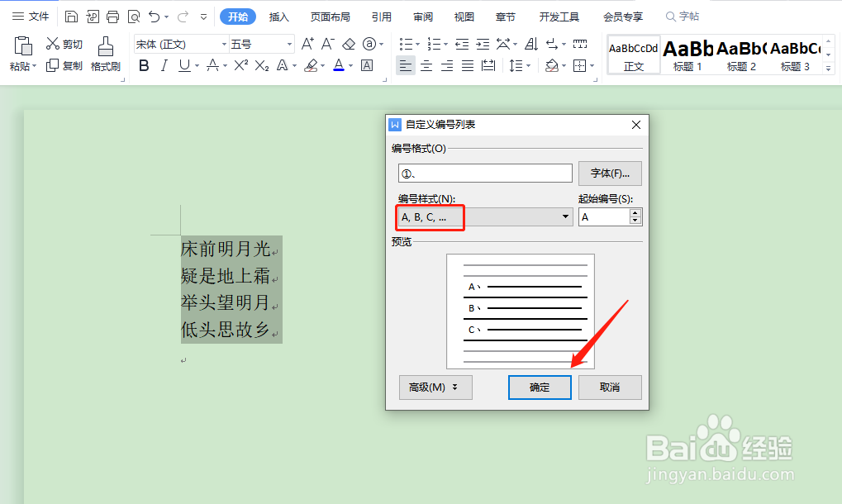Toggle italic formatting
Screen dimensions: 842x504
click(x=164, y=65)
